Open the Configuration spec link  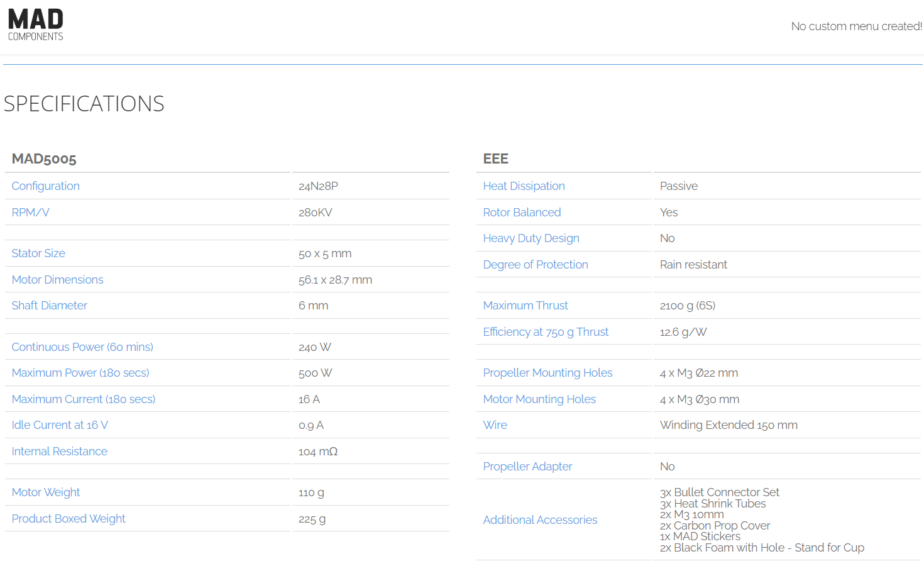point(46,186)
